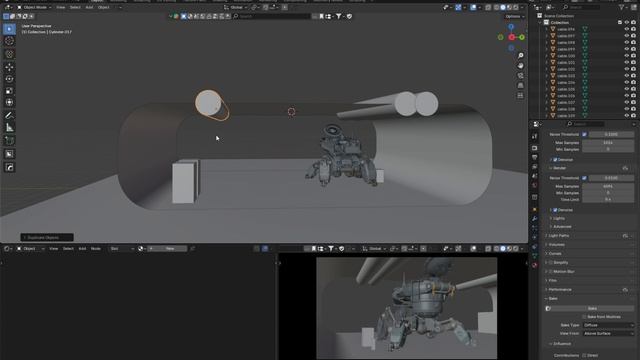
Task: Select the Add Cube tool
Action: [9, 141]
